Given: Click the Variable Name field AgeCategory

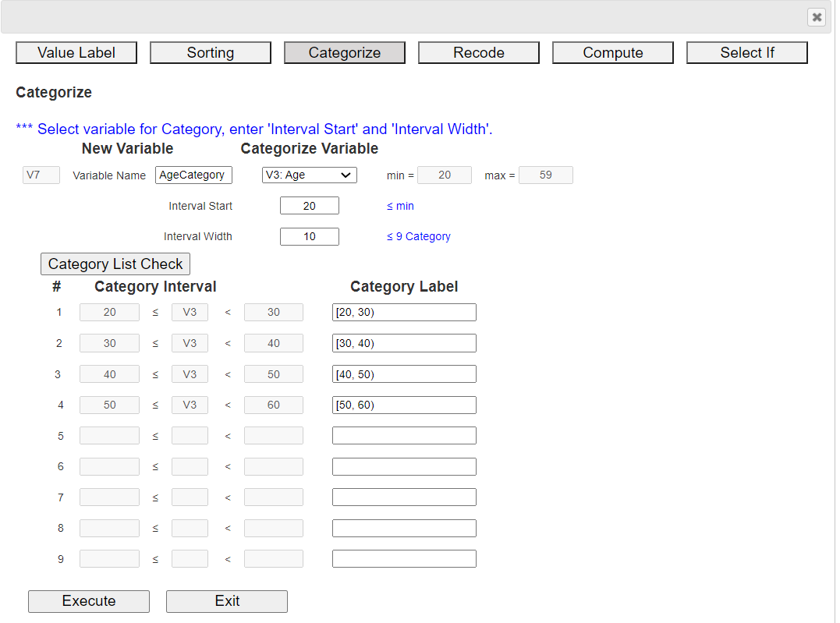Looking at the screenshot, I should pos(193,175).
